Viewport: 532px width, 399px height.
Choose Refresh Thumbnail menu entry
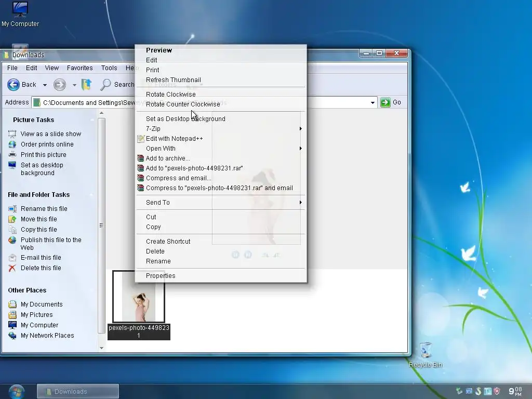pos(220,79)
